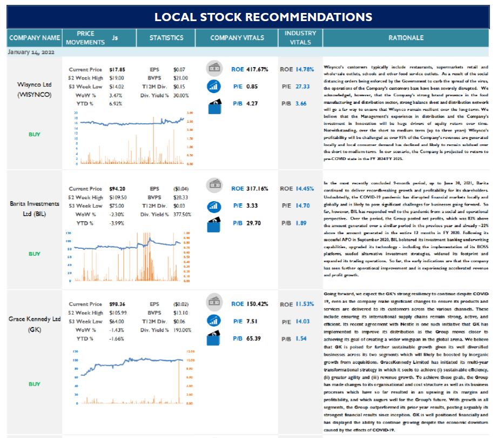Click Barita industry P/E 14.70
This screenshot has height=438, width=504.
pos(303,205)
